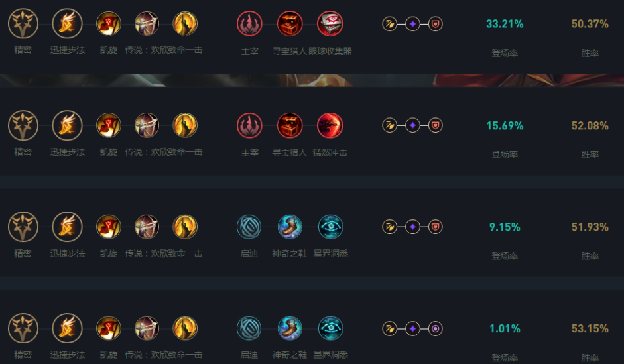Click the Triumph (凯旋) rune in third row
The height and width of the screenshot is (364, 624).
[x=109, y=227]
